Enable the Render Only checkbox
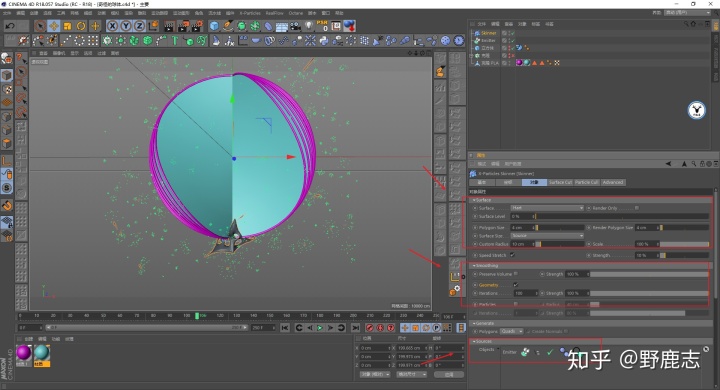 (637, 208)
